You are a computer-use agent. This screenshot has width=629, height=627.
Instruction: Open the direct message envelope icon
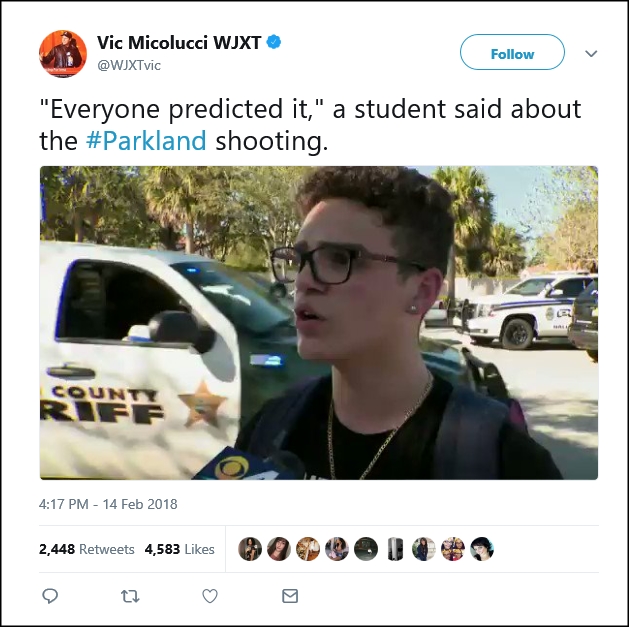point(290,596)
